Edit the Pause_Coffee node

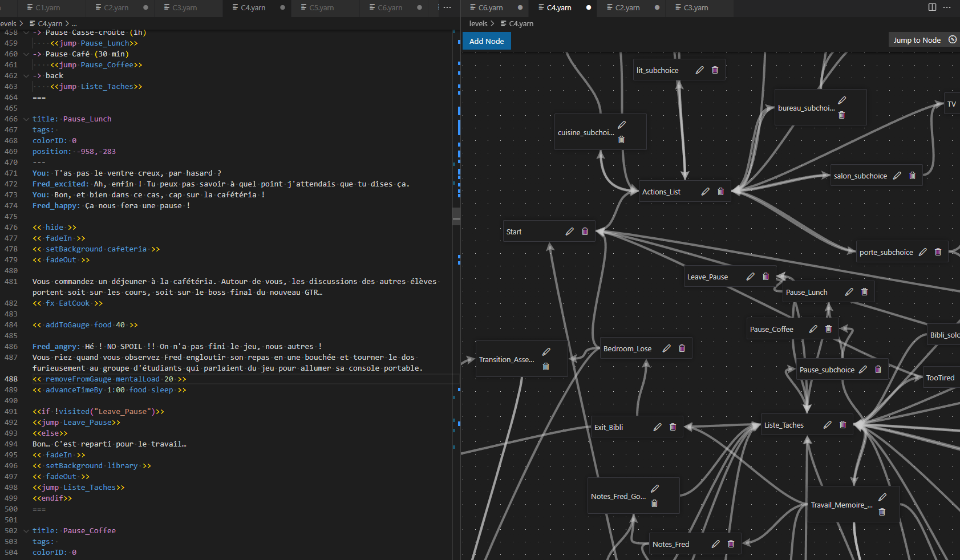click(x=813, y=329)
